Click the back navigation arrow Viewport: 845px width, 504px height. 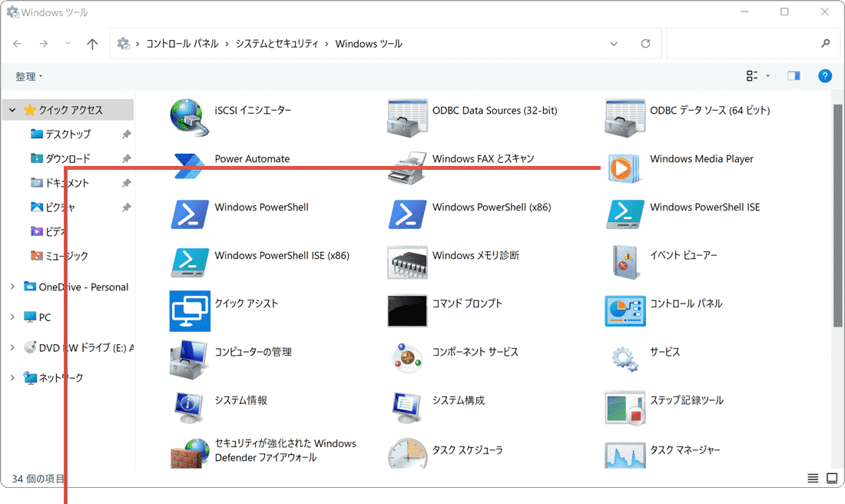tap(17, 44)
